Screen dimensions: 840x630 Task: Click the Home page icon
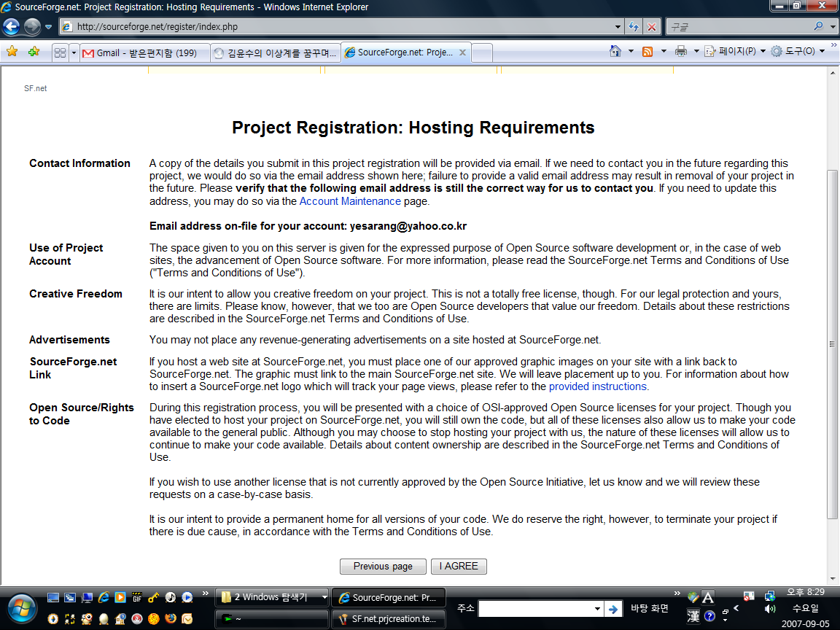tap(615, 51)
